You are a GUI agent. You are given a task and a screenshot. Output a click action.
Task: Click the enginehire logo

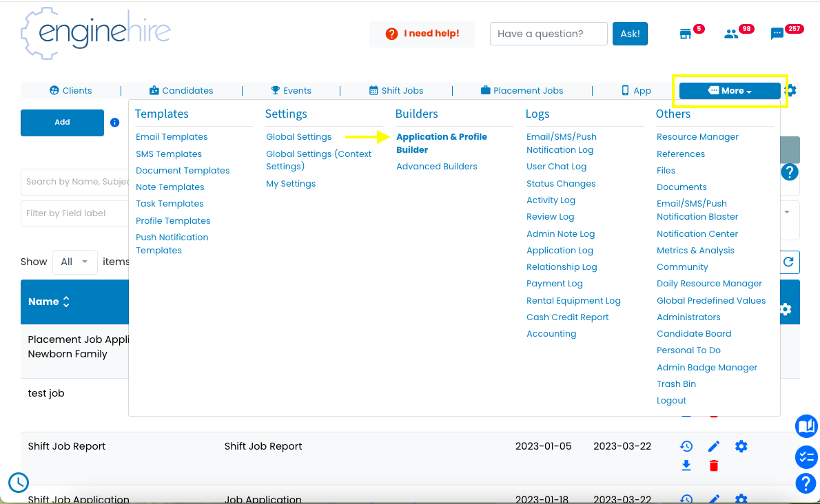(x=96, y=33)
